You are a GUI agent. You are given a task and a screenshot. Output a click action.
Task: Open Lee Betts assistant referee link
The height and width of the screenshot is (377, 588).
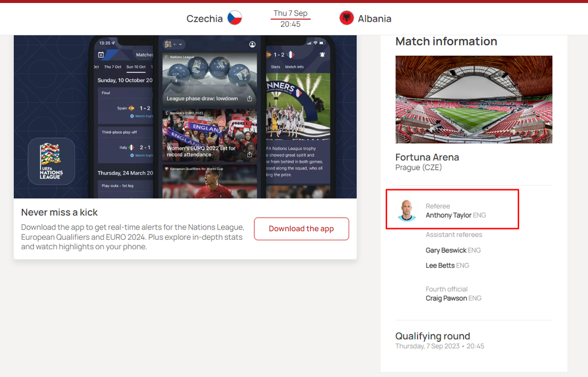[440, 266]
